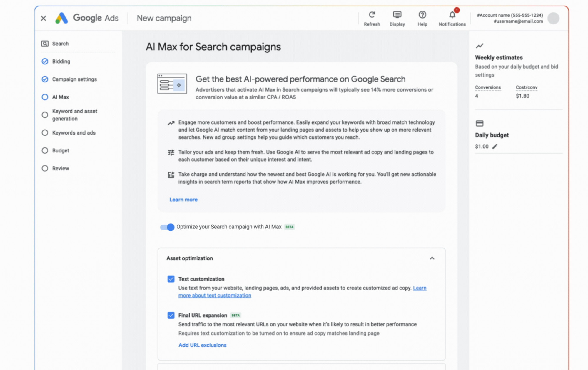Viewport: 588px width, 370px height.
Task: Open Notifications bell icon
Action: 452,15
